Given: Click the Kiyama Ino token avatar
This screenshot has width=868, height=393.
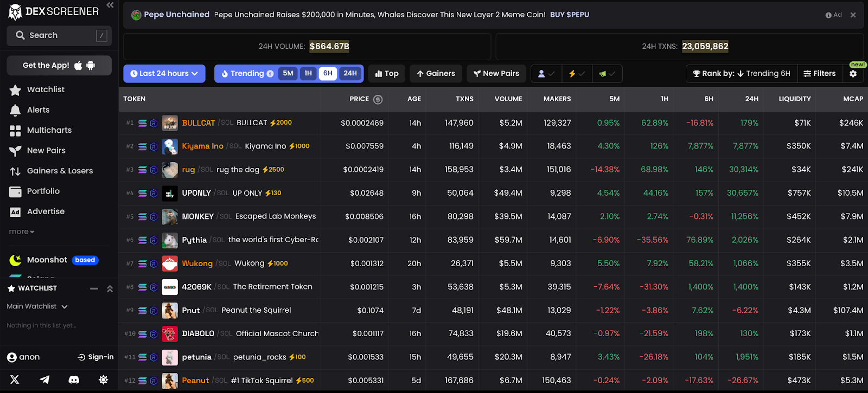Looking at the screenshot, I should 170,146.
